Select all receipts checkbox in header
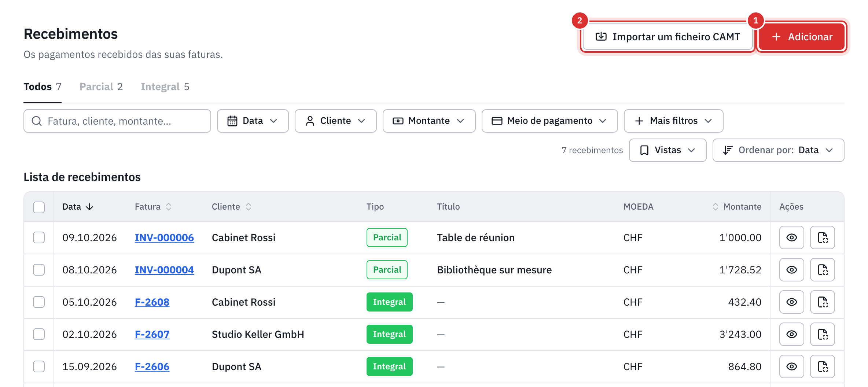 (39, 207)
